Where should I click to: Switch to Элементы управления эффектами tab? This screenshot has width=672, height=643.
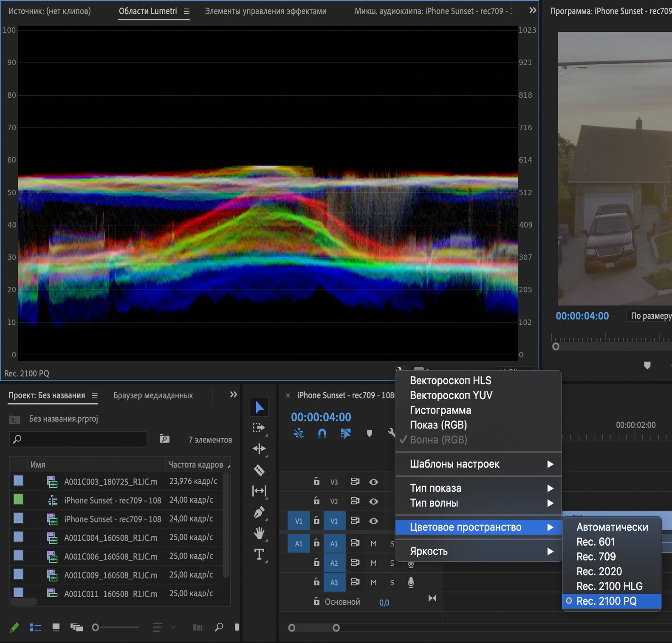tap(265, 11)
